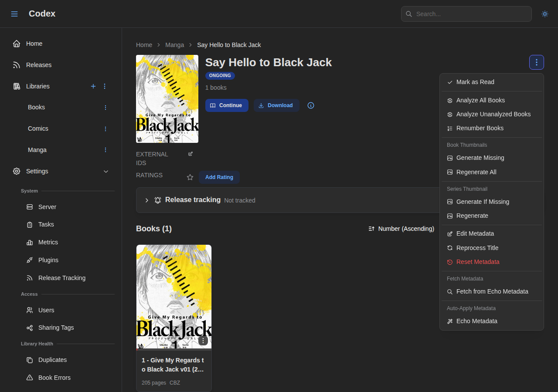Image resolution: width=558 pixels, height=392 pixels.
Task: Choose Analyze All Books
Action: [492, 100]
